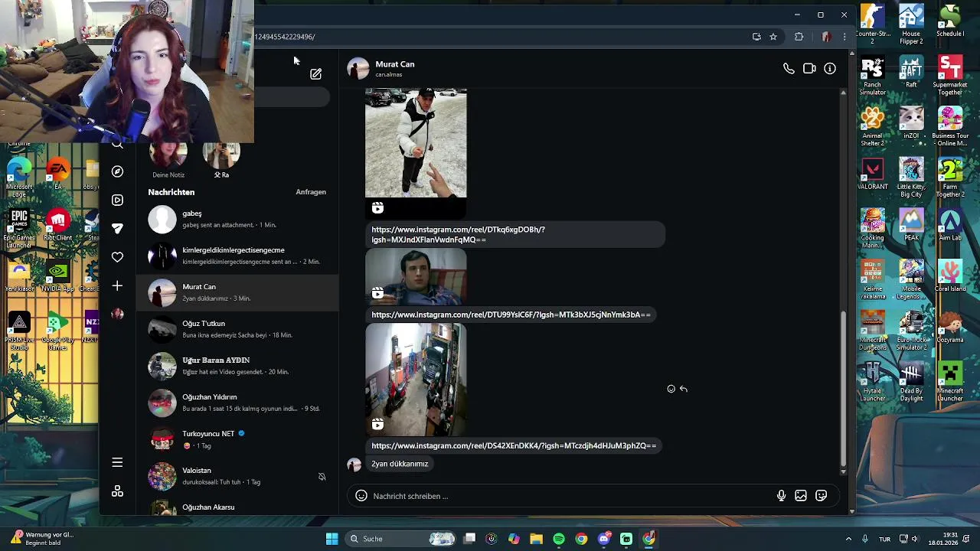Screen dimensions: 980x551
Task: Open NVIDIA App desktop shortcut
Action: coord(58,276)
